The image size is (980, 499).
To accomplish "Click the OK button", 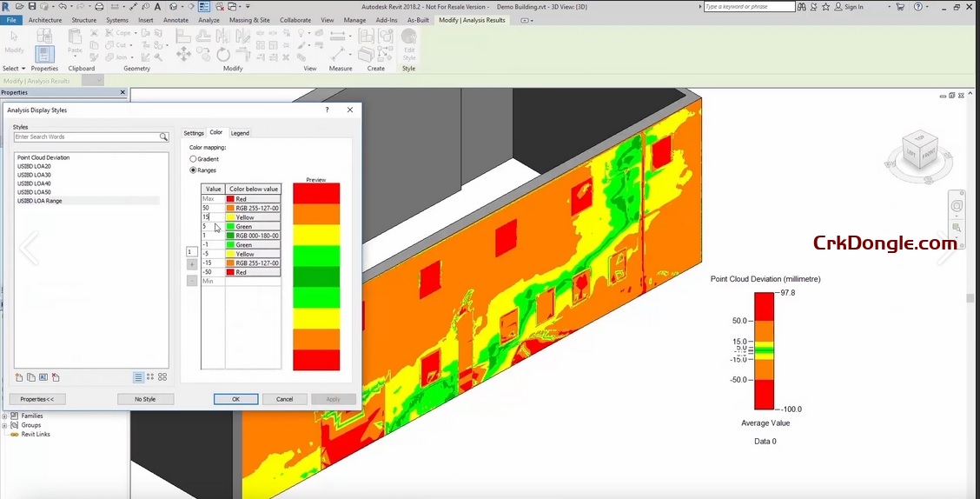I will [x=235, y=399].
